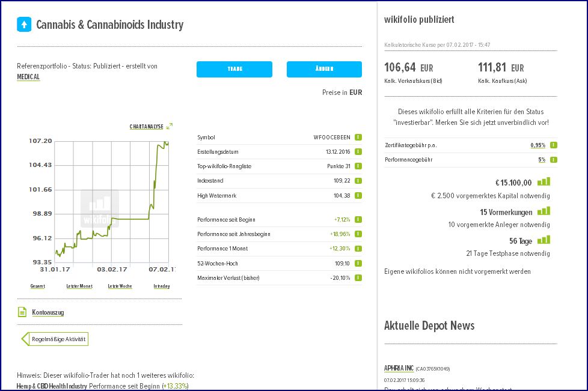Click the info icon next to Symbol
Viewport: 588px width, 391px height.
pyautogui.click(x=358, y=137)
